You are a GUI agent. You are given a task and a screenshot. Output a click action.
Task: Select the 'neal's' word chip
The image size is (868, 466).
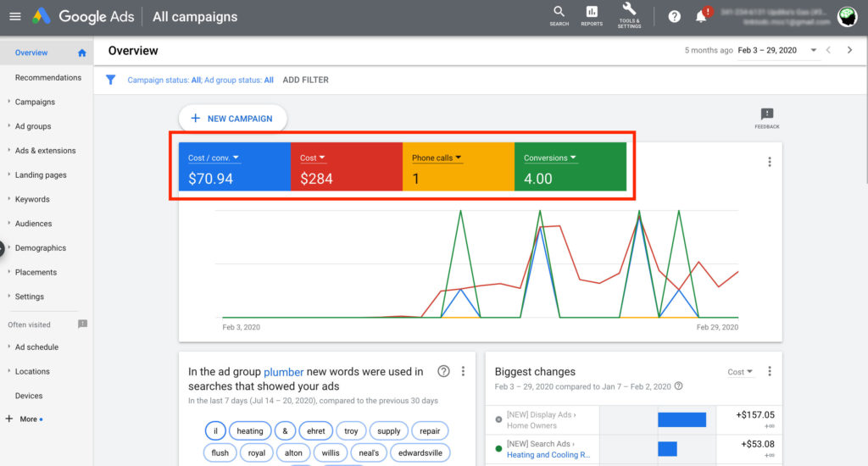(x=369, y=452)
